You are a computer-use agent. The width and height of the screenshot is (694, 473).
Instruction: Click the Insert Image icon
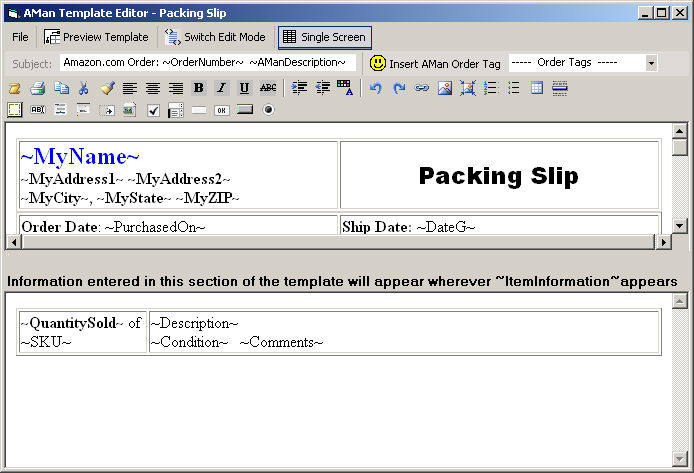444,88
